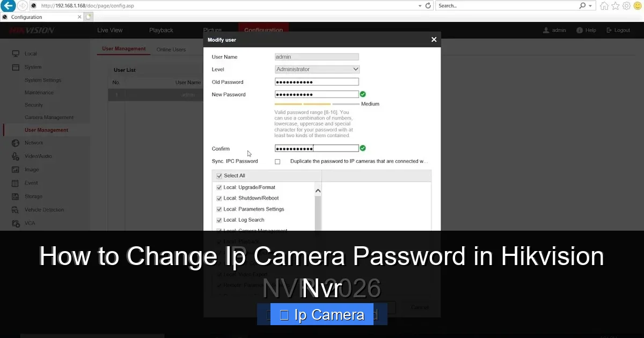Open Storage section icon in sidebar
The width and height of the screenshot is (644, 338).
(15, 196)
